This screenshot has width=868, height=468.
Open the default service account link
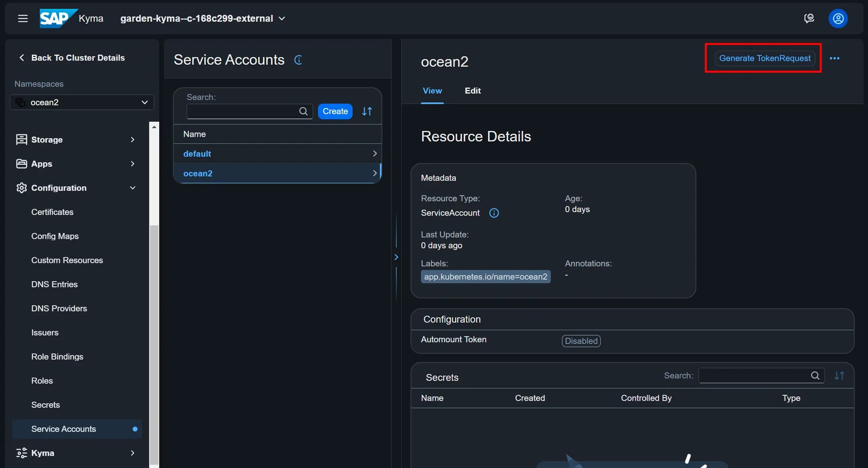coord(197,154)
